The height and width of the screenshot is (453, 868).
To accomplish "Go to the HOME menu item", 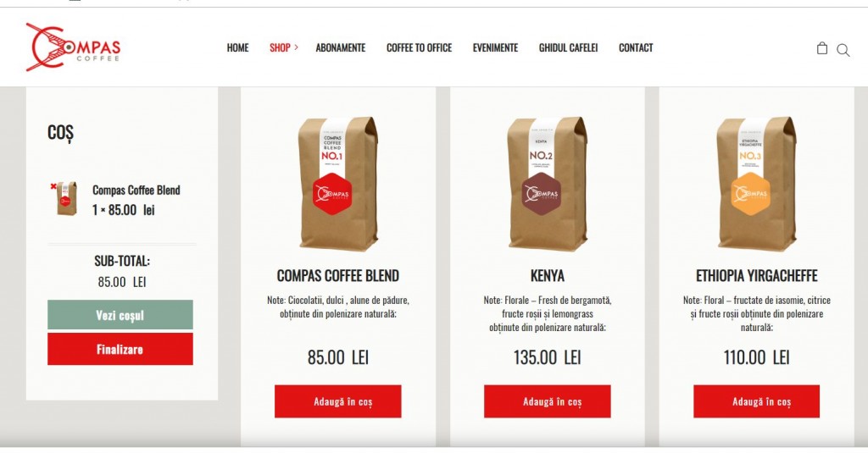I will point(237,47).
